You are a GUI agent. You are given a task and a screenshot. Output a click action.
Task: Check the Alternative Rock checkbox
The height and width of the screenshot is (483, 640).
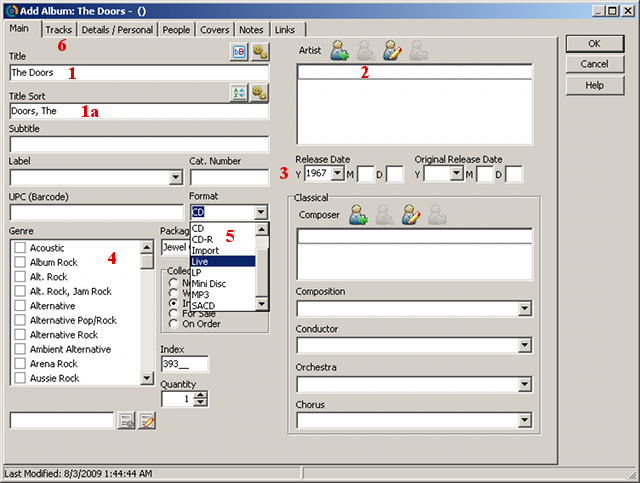tap(20, 335)
